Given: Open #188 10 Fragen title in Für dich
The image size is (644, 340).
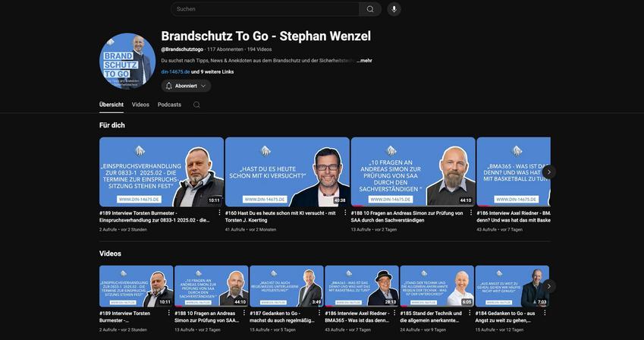Looking at the screenshot, I should [x=407, y=216].
